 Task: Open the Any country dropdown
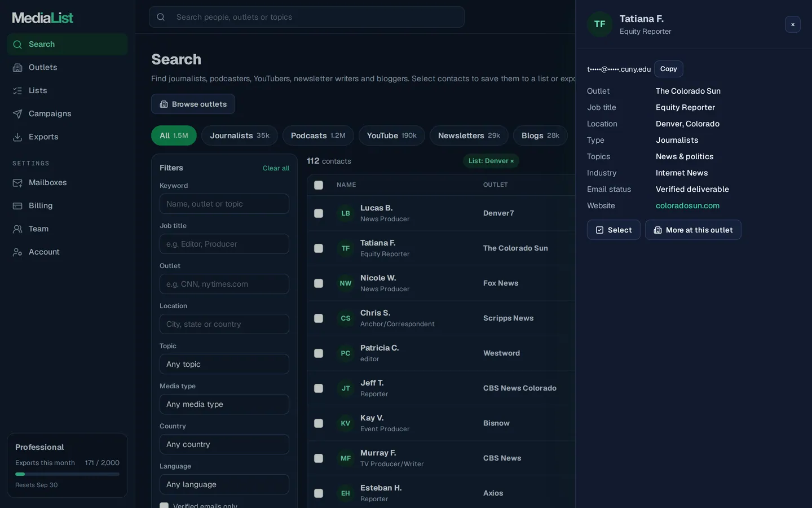point(224,444)
